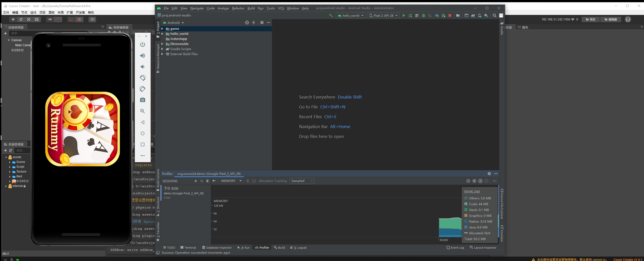Viewport: 644px width, 261px height.
Task: Open the Refactor menu
Action: click(238, 8)
